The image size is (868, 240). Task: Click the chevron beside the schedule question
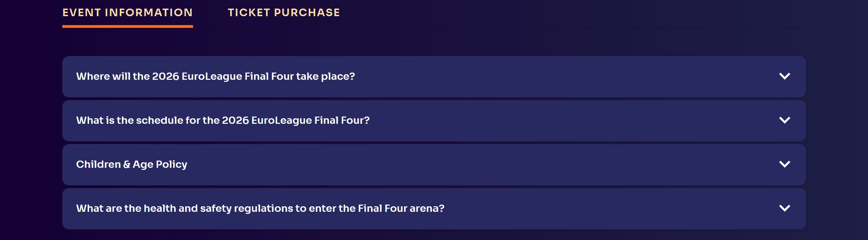coord(784,120)
